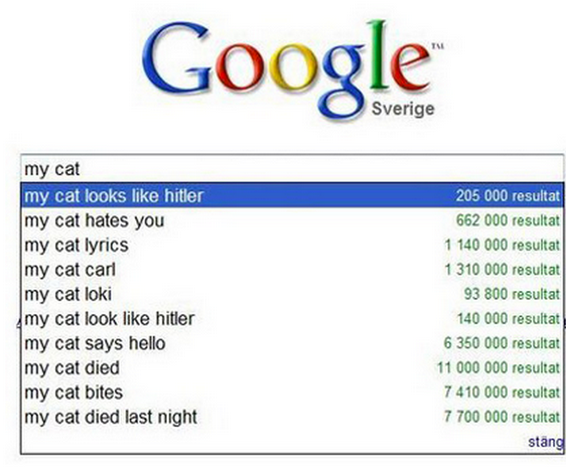Click the '7 700 000 resultat' count

[x=502, y=417]
